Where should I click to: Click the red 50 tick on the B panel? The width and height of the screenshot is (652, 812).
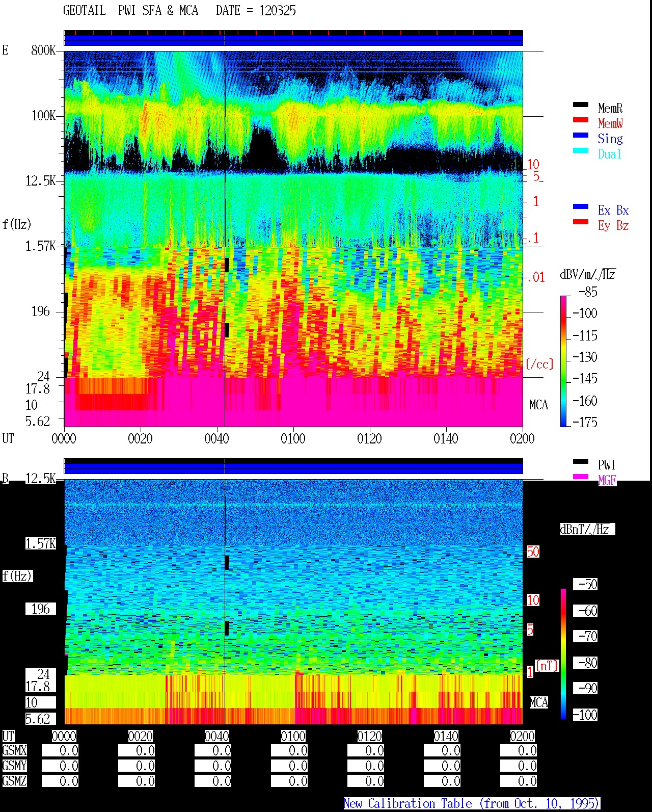pyautogui.click(x=533, y=552)
